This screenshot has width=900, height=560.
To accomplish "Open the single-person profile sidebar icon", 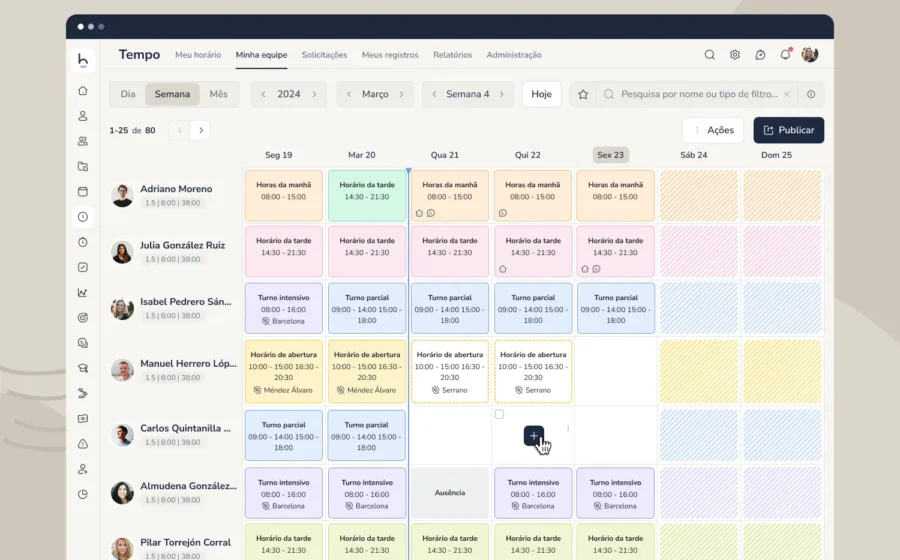I will (83, 116).
